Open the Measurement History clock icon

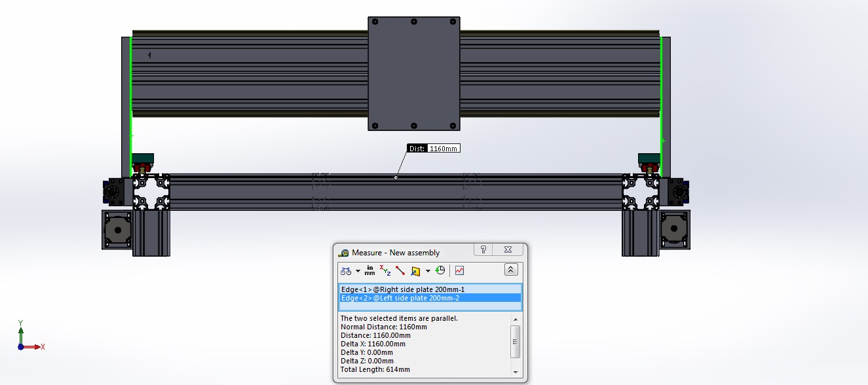440,270
